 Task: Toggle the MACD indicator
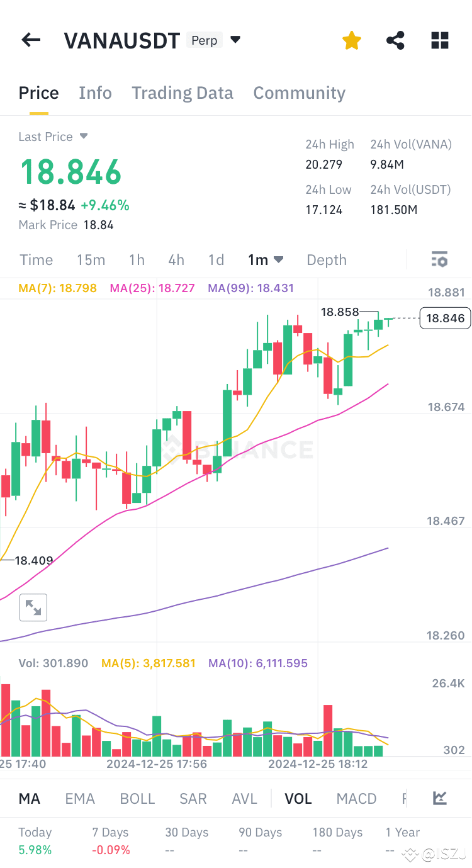pyautogui.click(x=356, y=799)
